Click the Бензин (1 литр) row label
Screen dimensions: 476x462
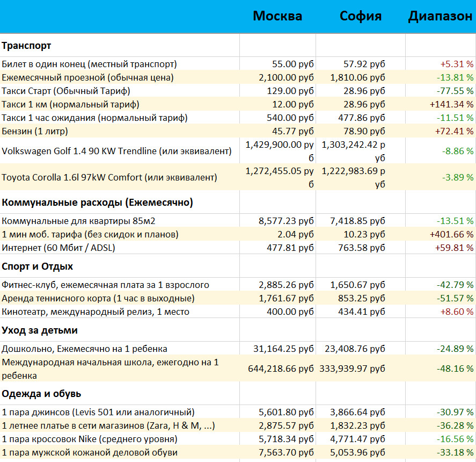[x=35, y=131]
